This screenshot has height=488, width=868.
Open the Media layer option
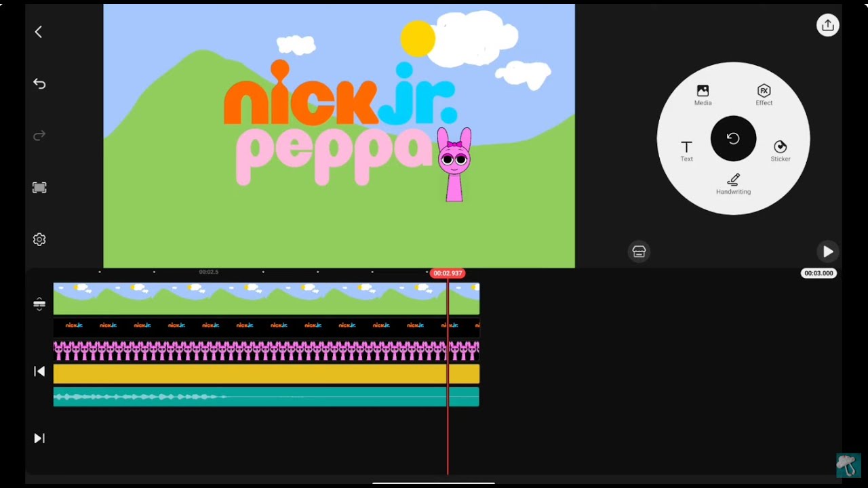(703, 95)
